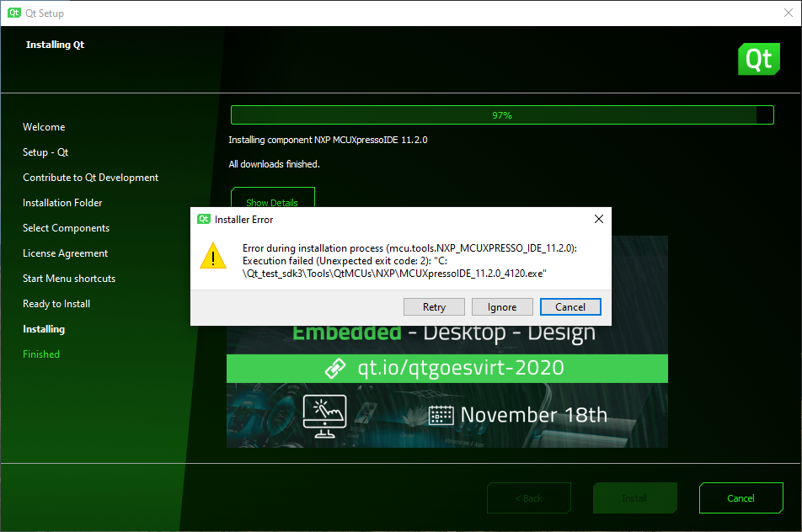Cancel the Installer Error dialog
The image size is (802, 532).
[x=570, y=307]
